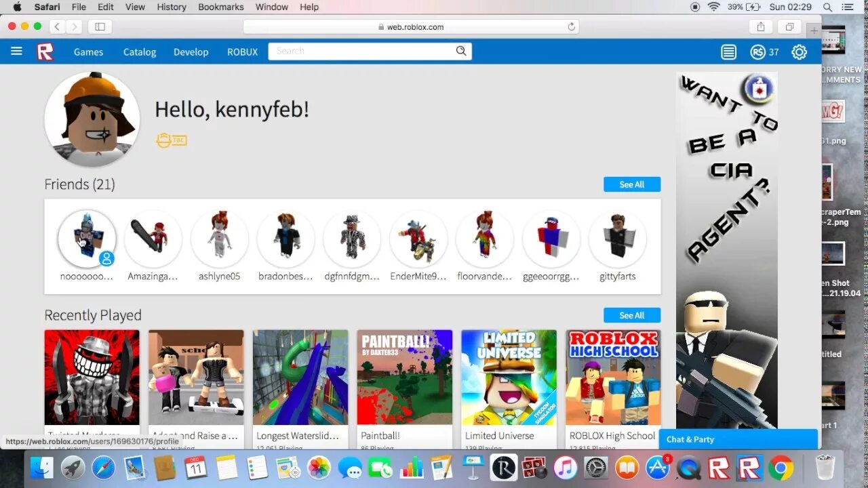The image size is (868, 488).
Task: Reload the page with the refresh icon
Action: (x=572, y=26)
